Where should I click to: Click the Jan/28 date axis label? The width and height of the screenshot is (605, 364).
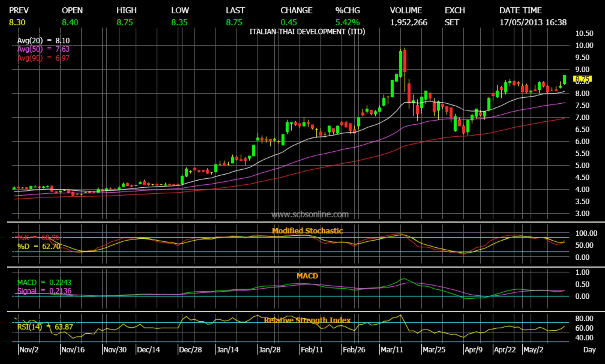(x=270, y=350)
